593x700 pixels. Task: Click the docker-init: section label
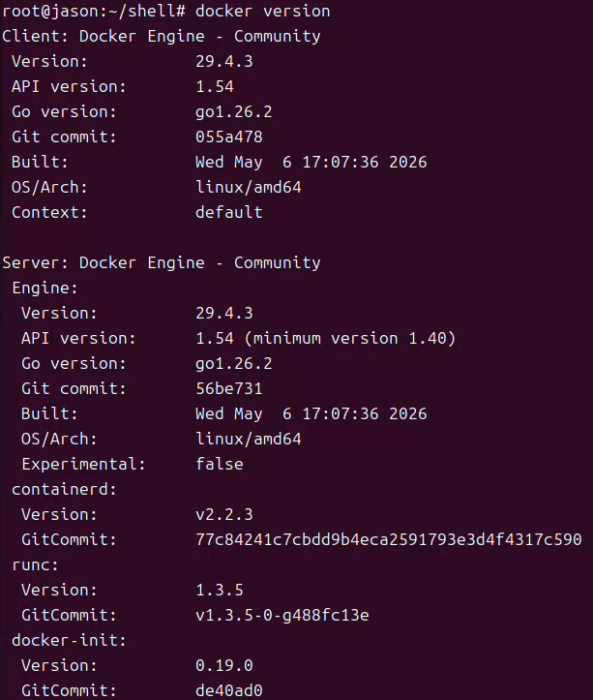pos(69,641)
